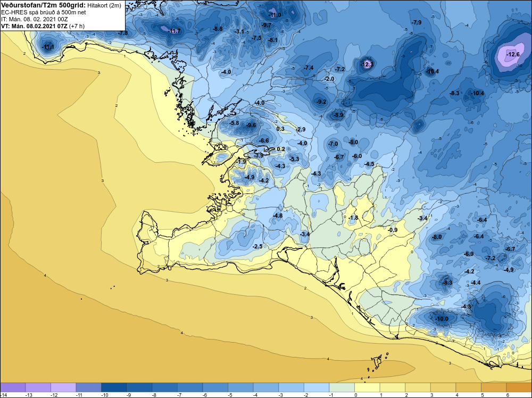Click the -6.6 temperature label

pyautogui.click(x=264, y=140)
